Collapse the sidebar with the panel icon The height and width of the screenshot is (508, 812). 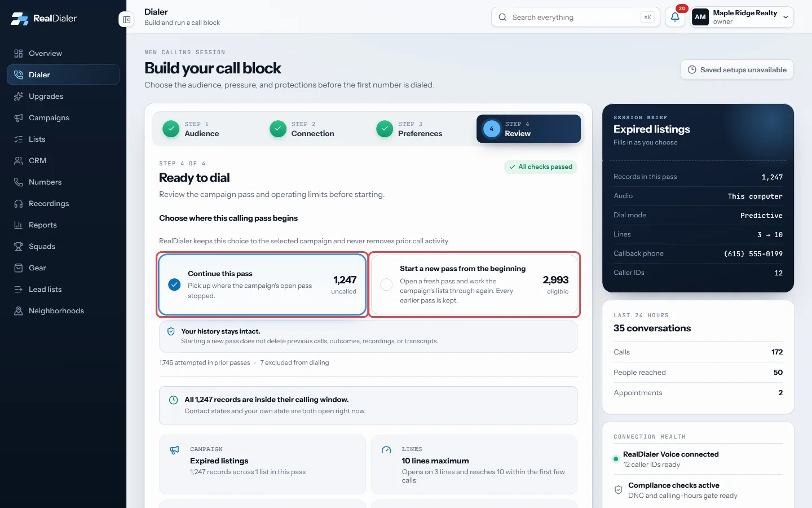point(126,20)
